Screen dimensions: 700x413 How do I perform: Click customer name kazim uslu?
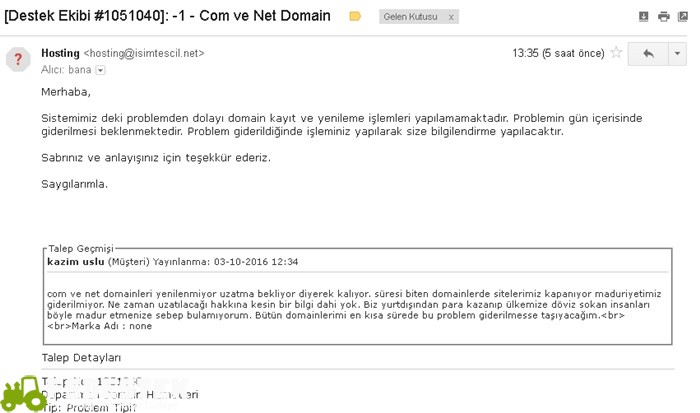click(x=76, y=262)
